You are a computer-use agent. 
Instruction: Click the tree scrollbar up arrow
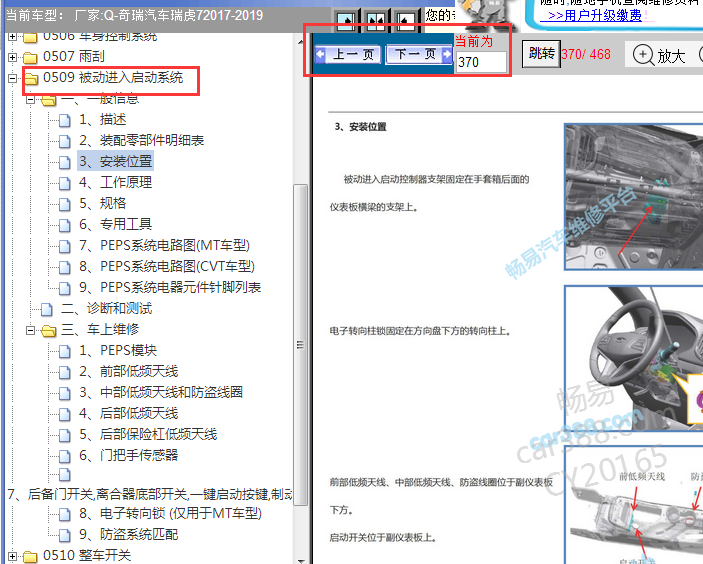(x=300, y=42)
